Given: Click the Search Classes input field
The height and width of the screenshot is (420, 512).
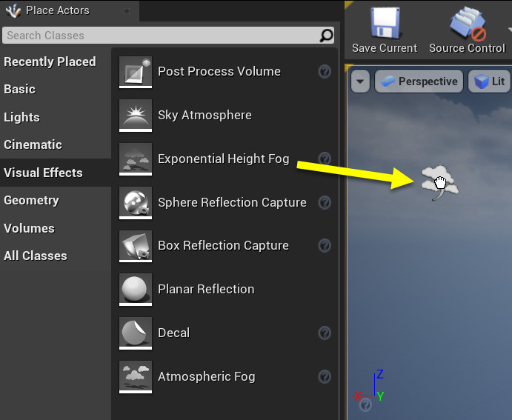Looking at the screenshot, I should click(159, 36).
